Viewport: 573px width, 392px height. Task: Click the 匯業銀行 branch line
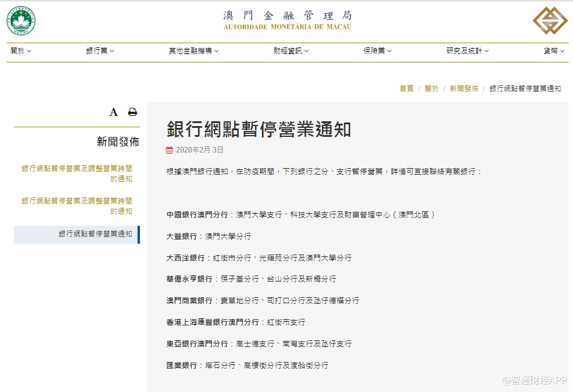click(x=247, y=366)
